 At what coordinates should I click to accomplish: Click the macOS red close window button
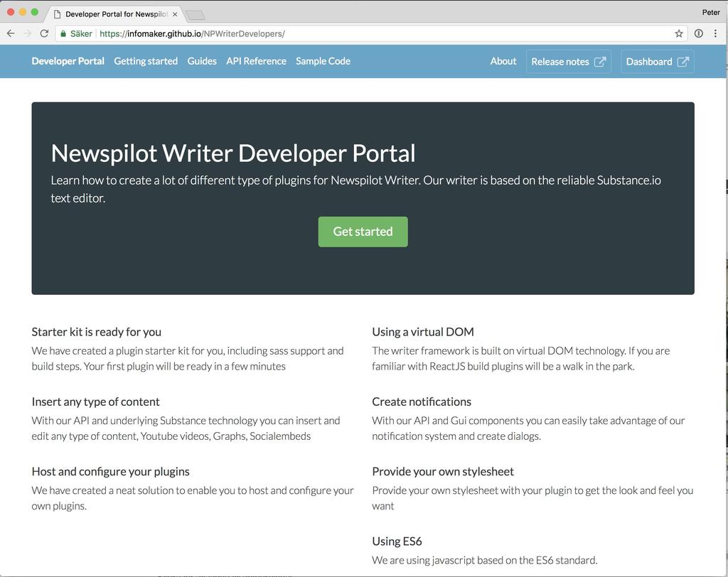(11, 12)
